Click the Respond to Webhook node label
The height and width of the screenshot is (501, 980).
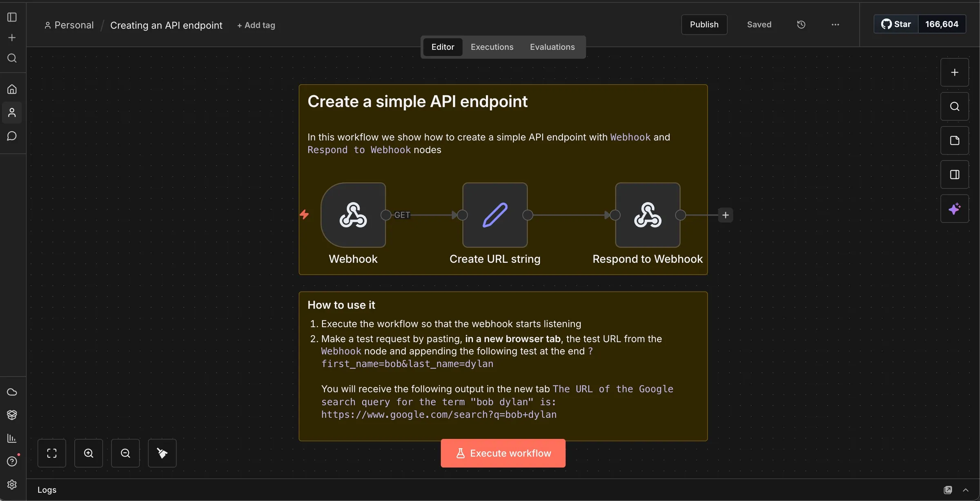648,259
